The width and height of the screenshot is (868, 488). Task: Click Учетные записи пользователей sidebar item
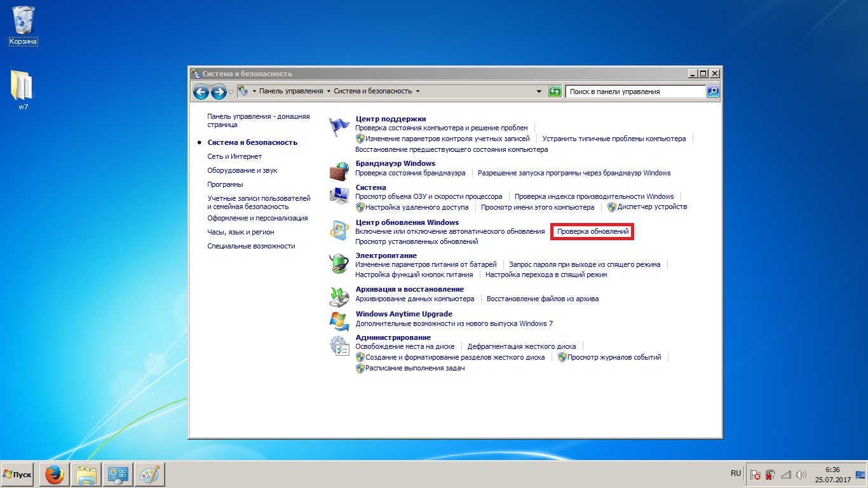[259, 202]
